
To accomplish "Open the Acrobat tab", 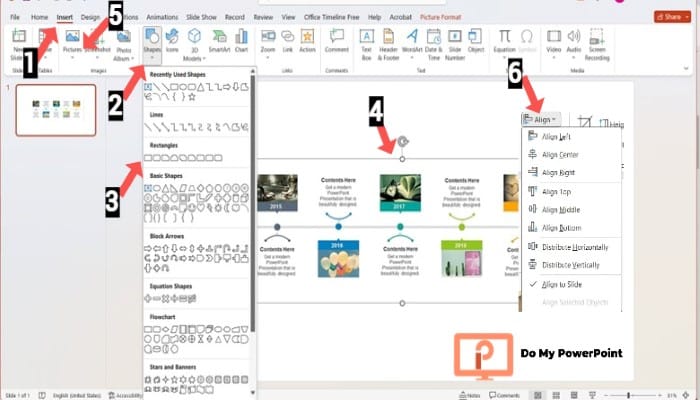I will pyautogui.click(x=400, y=17).
